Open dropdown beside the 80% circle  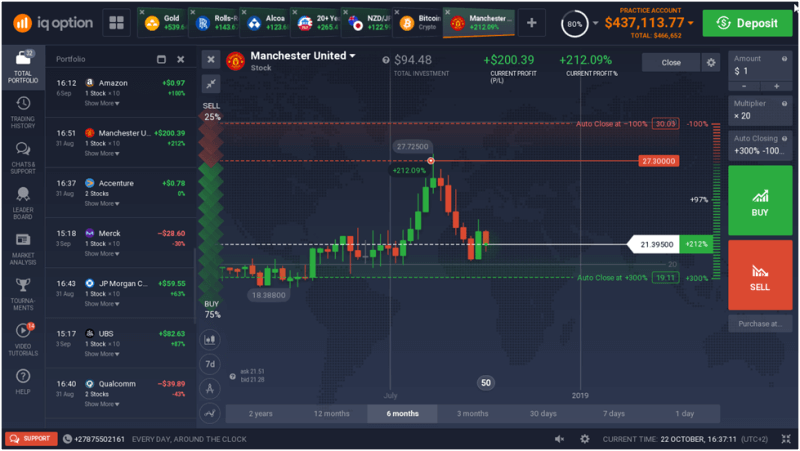(595, 23)
